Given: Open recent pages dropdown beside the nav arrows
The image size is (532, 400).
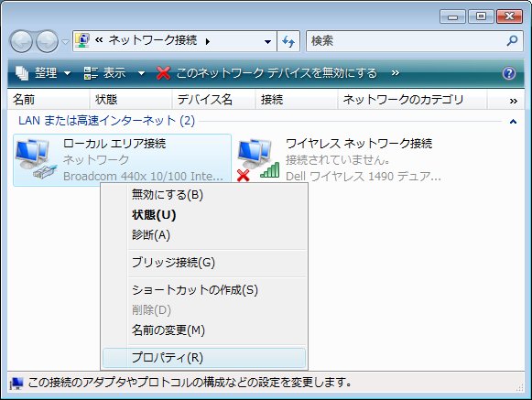Looking at the screenshot, I should coord(65,42).
